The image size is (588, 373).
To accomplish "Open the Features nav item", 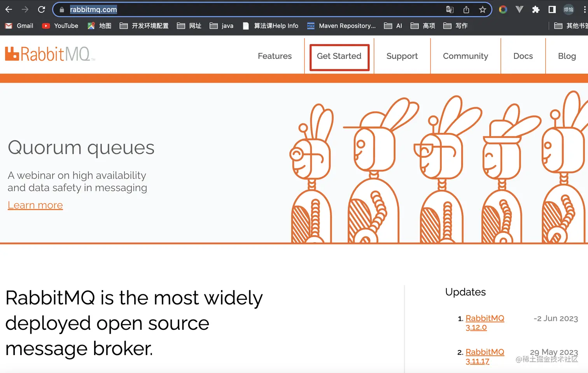I will (275, 56).
